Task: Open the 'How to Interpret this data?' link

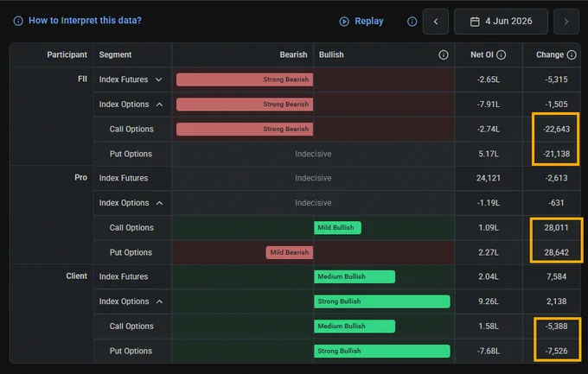Action: coord(85,20)
